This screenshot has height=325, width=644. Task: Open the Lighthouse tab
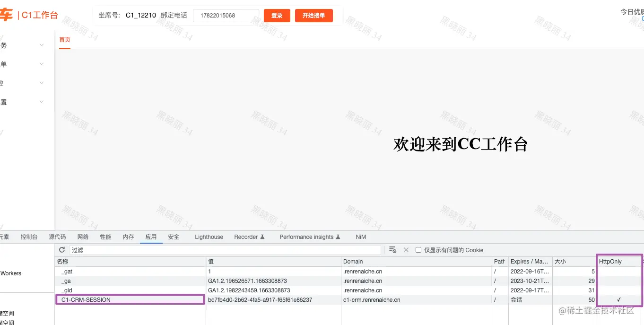coord(209,237)
